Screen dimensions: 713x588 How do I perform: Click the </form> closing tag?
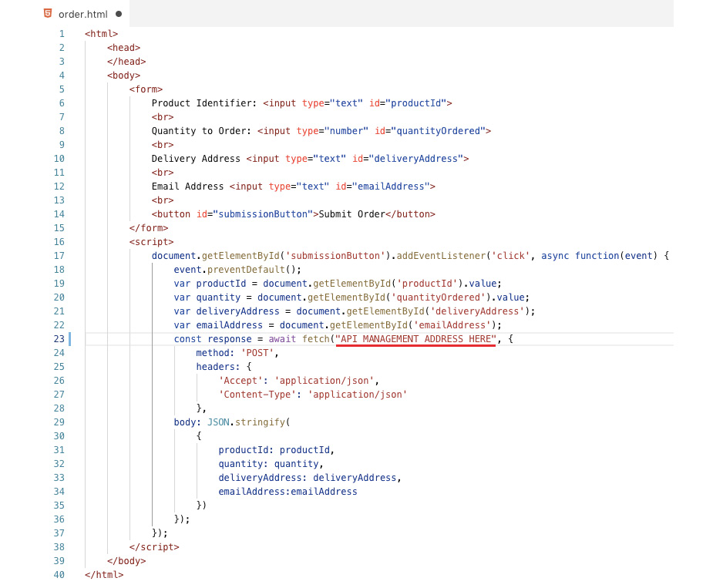149,228
